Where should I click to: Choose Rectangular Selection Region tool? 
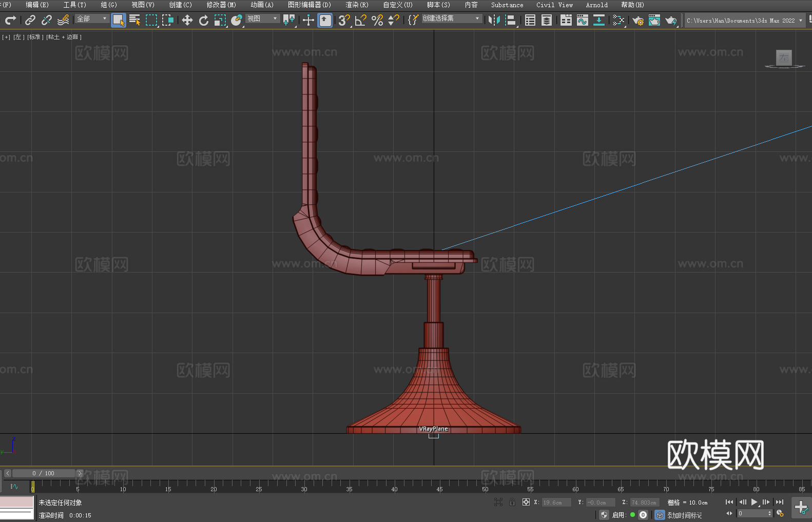(151, 20)
